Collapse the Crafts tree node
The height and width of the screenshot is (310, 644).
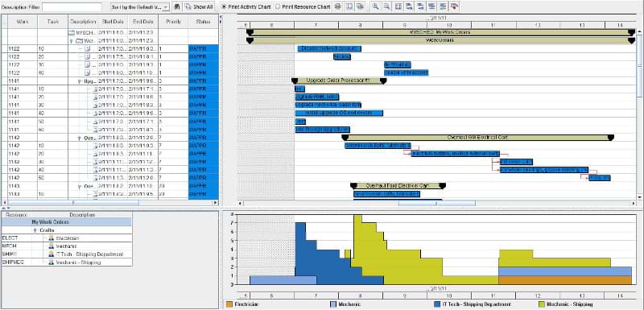(x=35, y=230)
